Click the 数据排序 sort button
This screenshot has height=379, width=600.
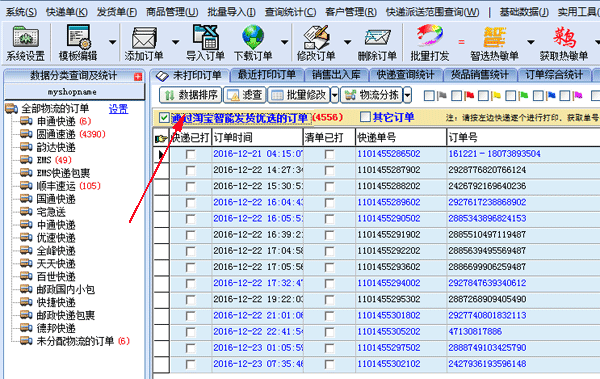tap(191, 95)
